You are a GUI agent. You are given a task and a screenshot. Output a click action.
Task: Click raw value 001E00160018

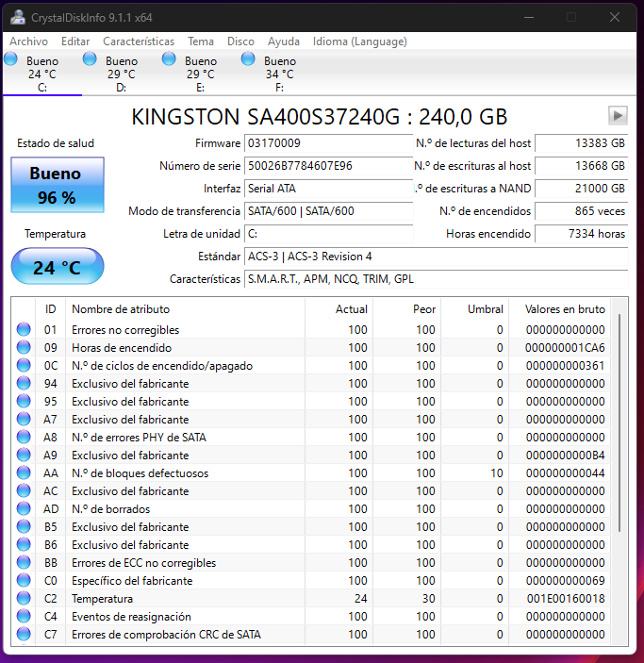click(x=566, y=599)
